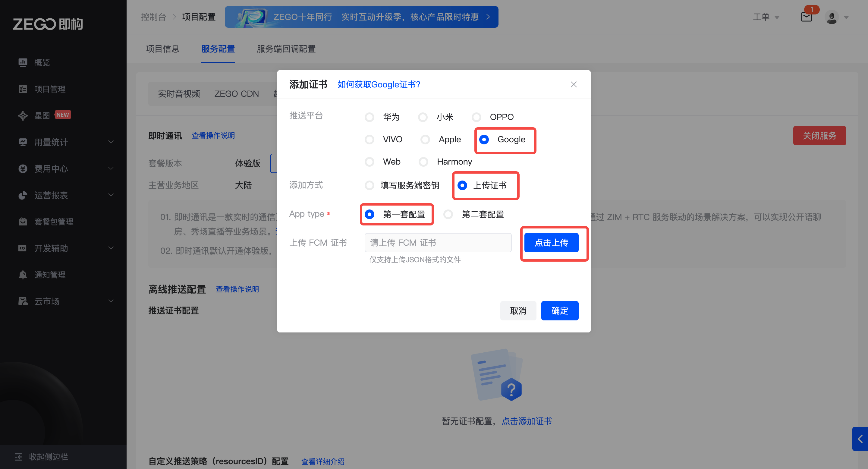Screen dimensions: 868x469
Task: Open 查看详细介绍 link
Action: tap(322, 461)
